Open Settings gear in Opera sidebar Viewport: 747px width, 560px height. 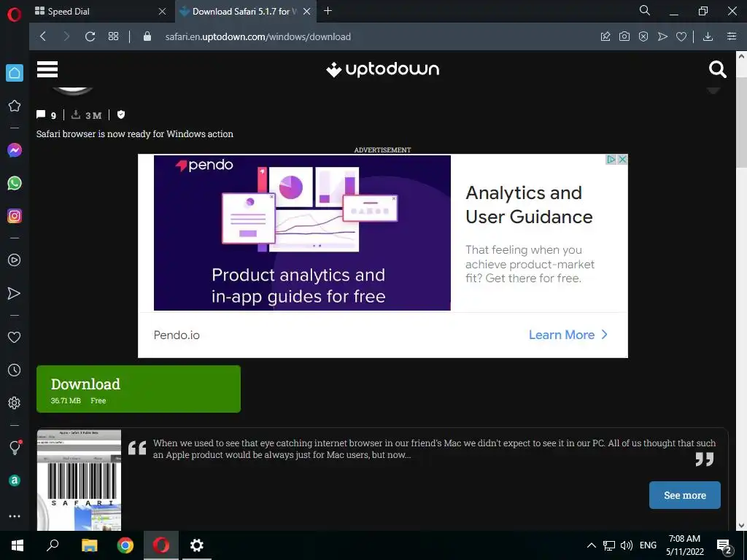point(15,402)
